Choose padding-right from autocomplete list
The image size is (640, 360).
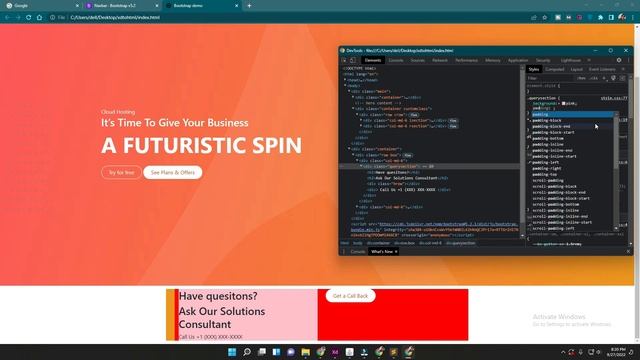coord(573,168)
